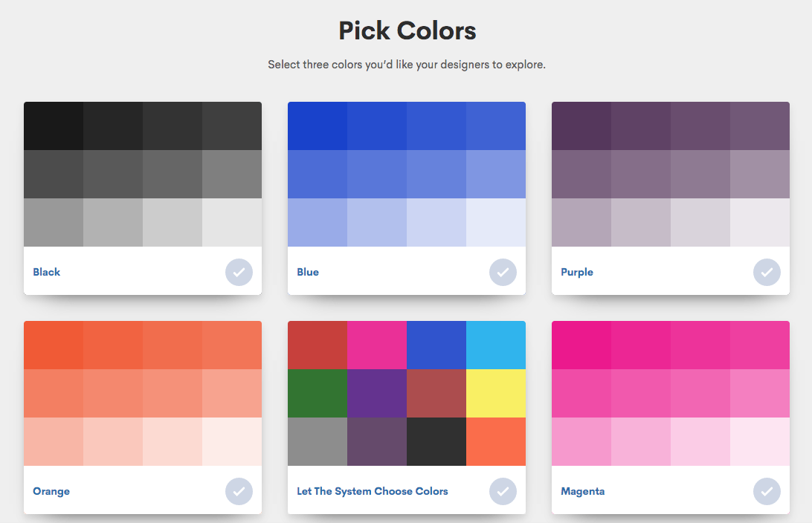This screenshot has width=812, height=523.
Task: Click the yellow swatch in the mixed palette
Action: [x=496, y=393]
